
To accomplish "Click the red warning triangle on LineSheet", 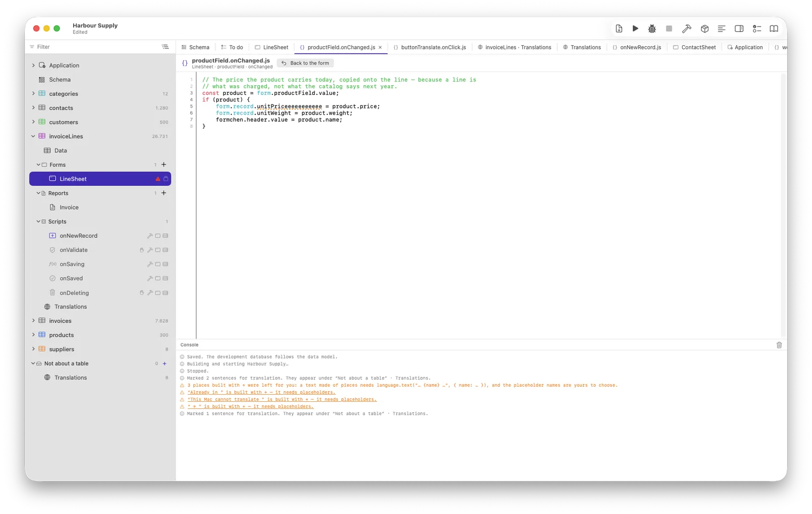I will [158, 179].
